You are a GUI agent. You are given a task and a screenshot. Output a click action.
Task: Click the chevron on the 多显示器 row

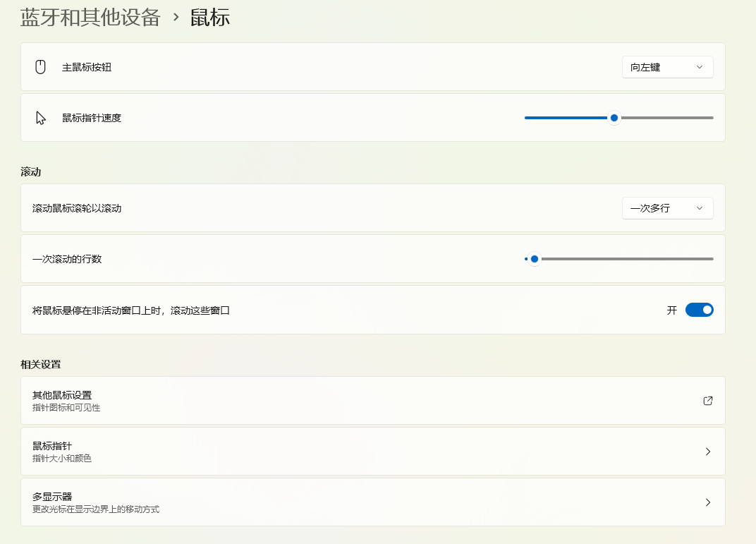(x=707, y=502)
